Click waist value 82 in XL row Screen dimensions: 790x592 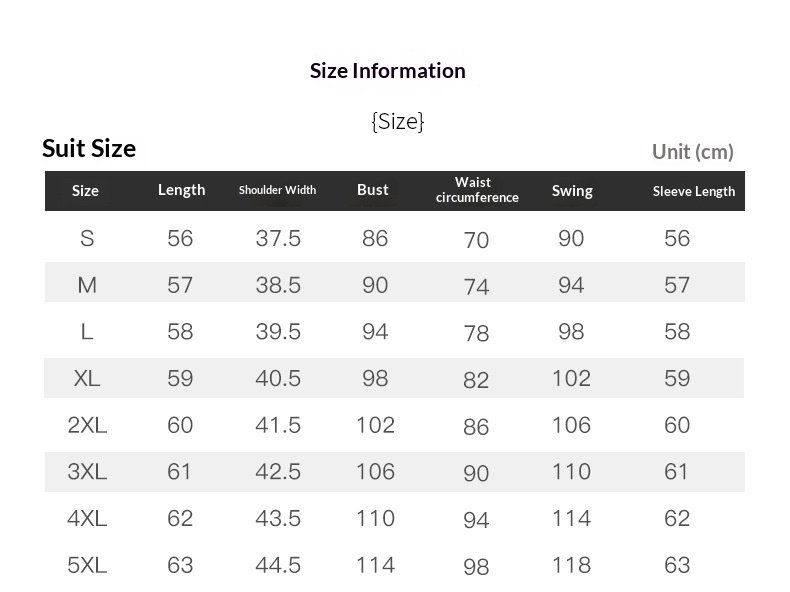[x=476, y=380]
